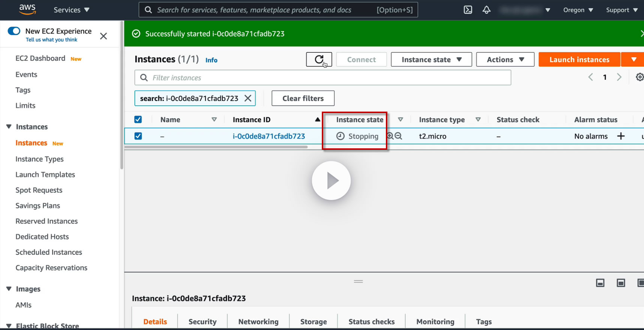
Task: Click the Launch instances button
Action: pyautogui.click(x=579, y=60)
